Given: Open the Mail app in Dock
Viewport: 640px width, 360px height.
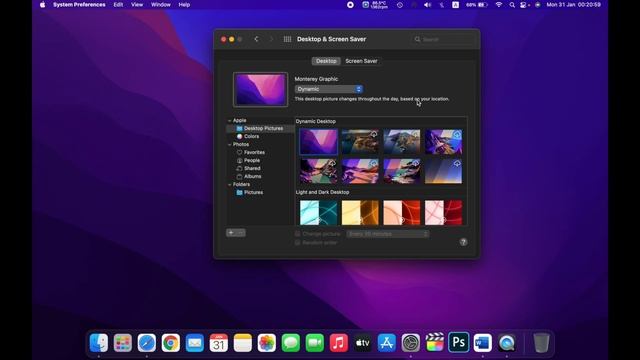Looking at the screenshot, I should (x=195, y=342).
